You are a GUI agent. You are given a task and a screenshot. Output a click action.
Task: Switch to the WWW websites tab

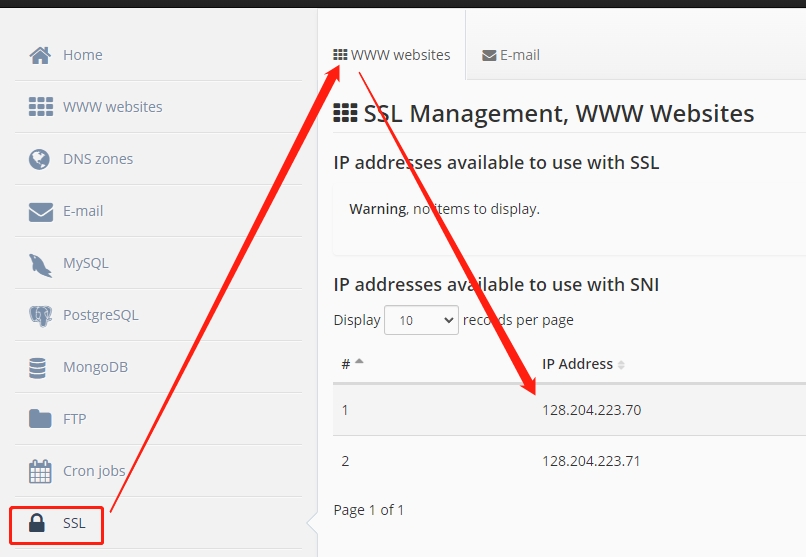click(x=392, y=55)
